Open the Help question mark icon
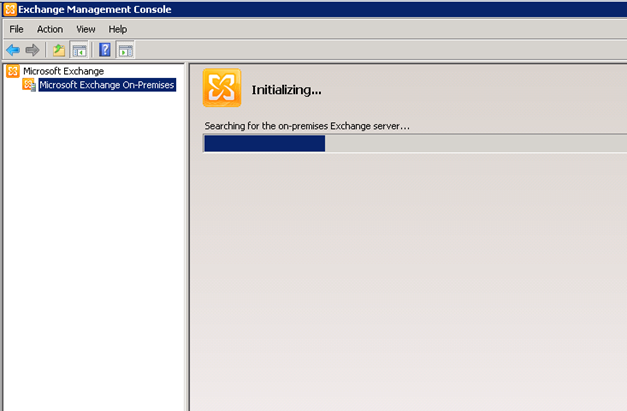 [x=104, y=50]
